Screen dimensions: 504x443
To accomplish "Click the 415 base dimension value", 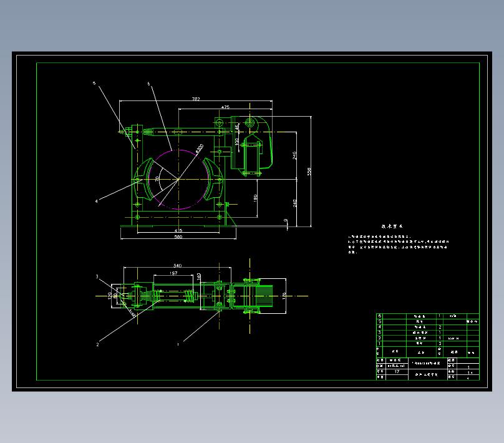I will click(178, 230).
